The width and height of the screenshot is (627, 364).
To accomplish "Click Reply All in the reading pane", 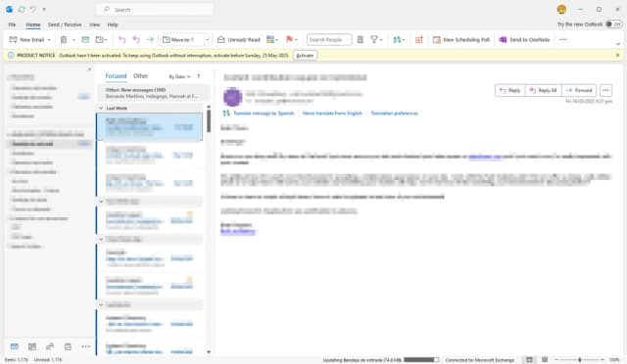I will [543, 91].
